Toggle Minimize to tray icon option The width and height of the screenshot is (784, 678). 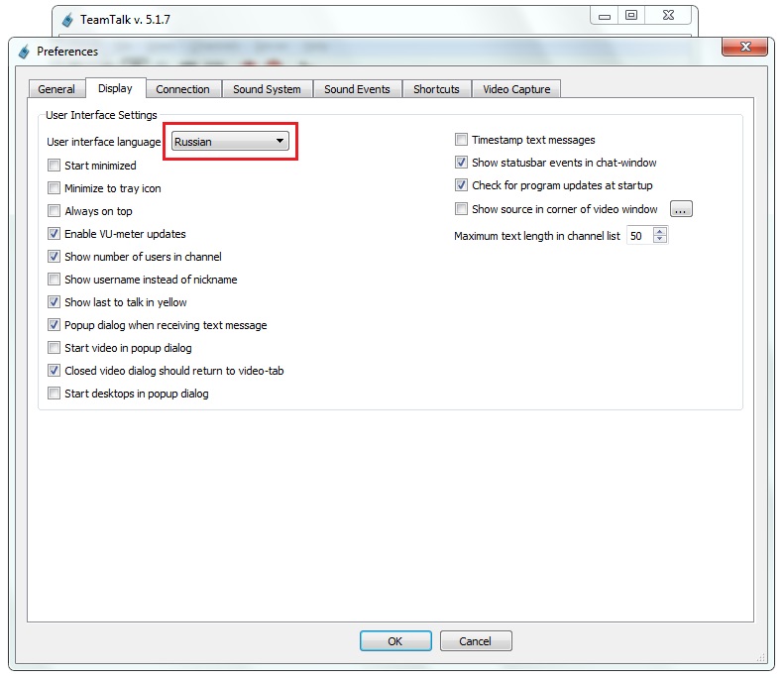[55, 188]
